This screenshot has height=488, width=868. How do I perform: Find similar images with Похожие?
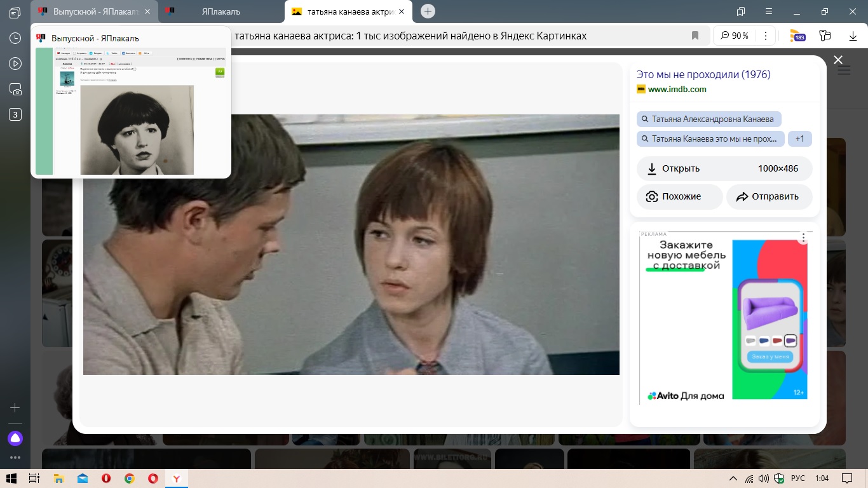click(680, 196)
